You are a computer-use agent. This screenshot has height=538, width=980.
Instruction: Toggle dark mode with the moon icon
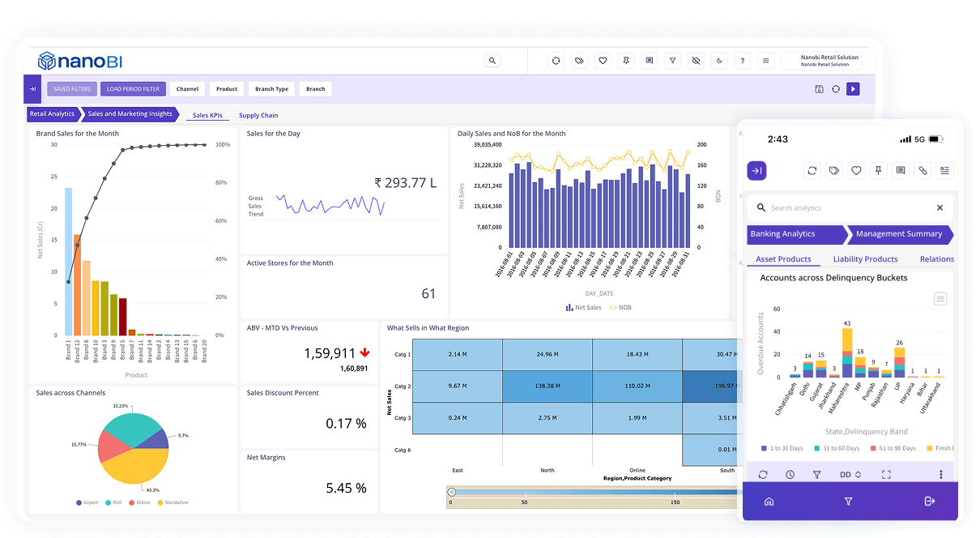pyautogui.click(x=719, y=61)
